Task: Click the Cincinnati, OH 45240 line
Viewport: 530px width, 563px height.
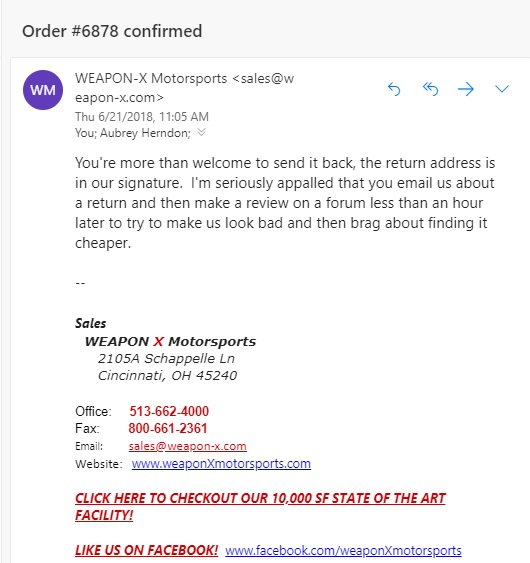Action: pos(167,376)
